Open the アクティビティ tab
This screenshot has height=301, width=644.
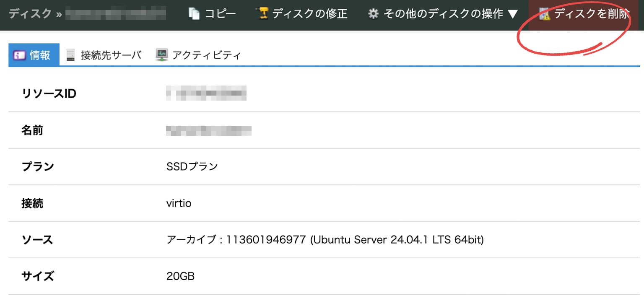198,55
